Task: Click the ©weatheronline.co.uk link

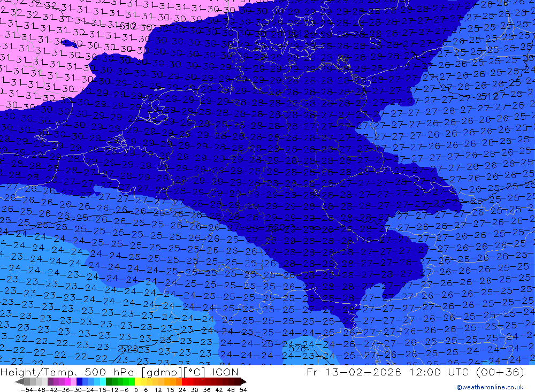Action: (490, 387)
